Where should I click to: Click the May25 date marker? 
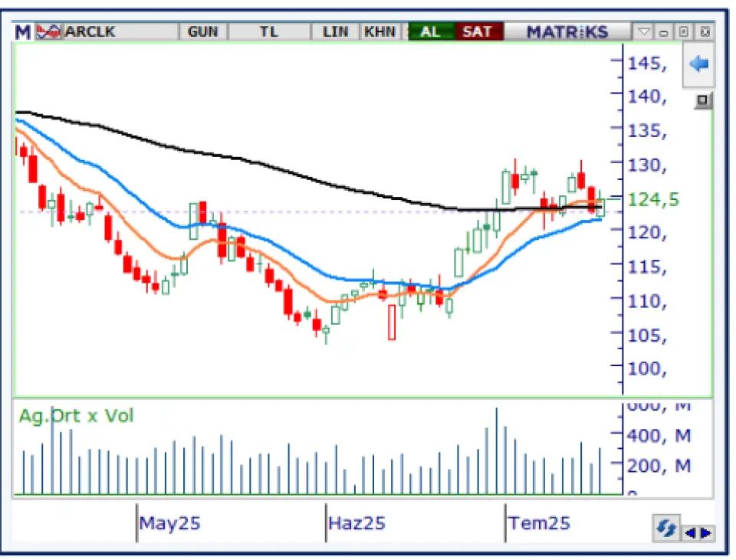170,523
